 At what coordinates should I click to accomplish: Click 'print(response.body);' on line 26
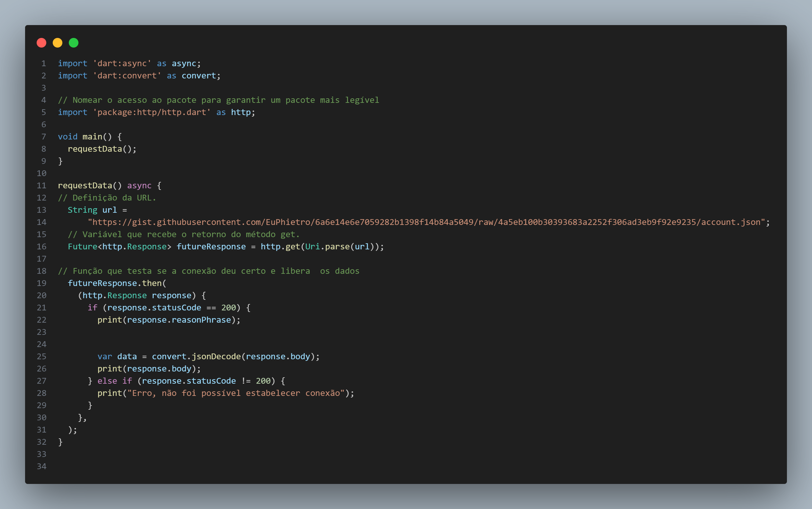[x=149, y=369]
